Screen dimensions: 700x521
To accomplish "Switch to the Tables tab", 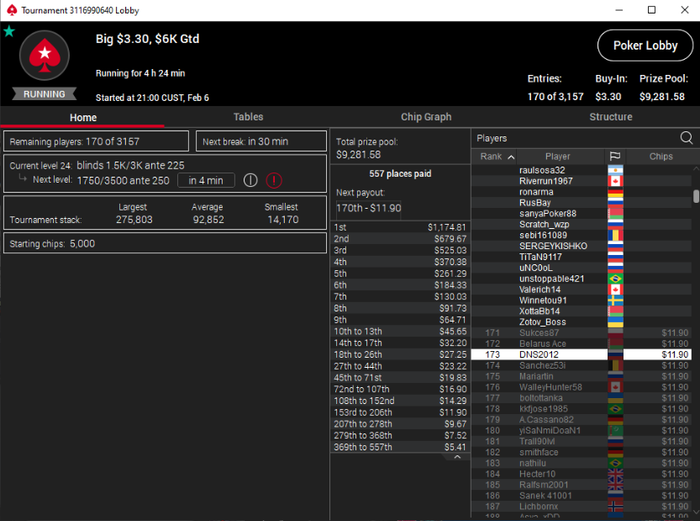I will [x=248, y=117].
